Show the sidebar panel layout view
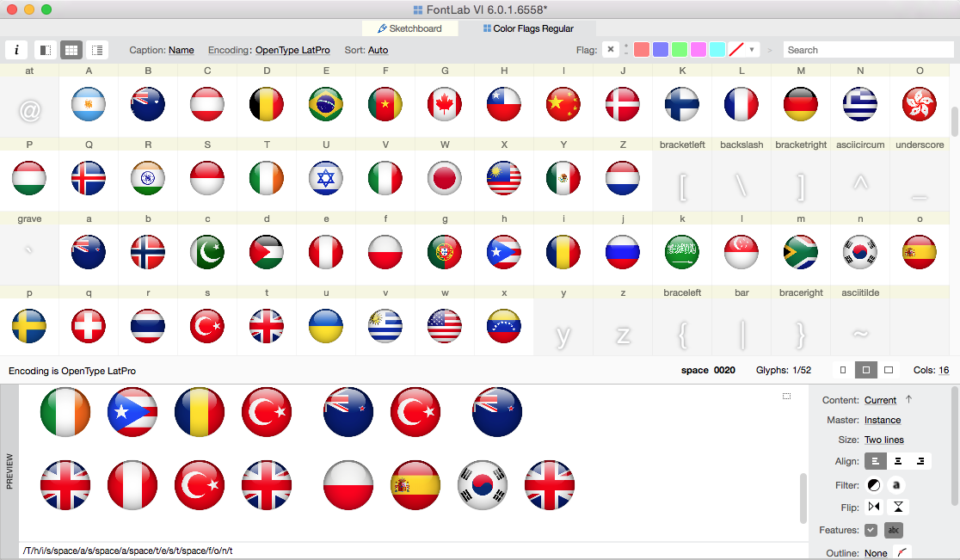960x560 pixels. pyautogui.click(x=46, y=50)
